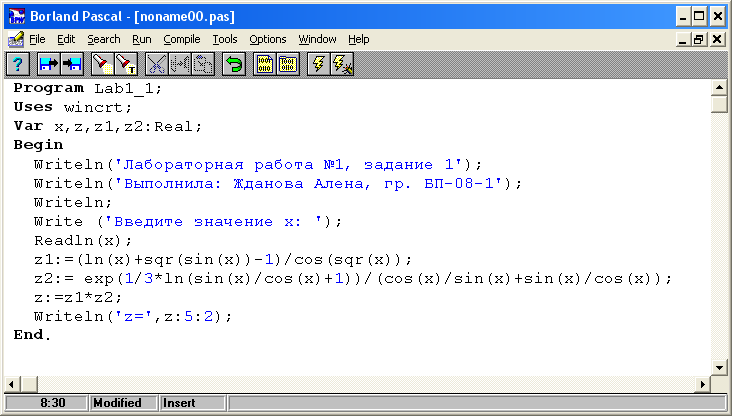Open the Compile menu
Screen dimensions: 732x416
click(x=182, y=39)
